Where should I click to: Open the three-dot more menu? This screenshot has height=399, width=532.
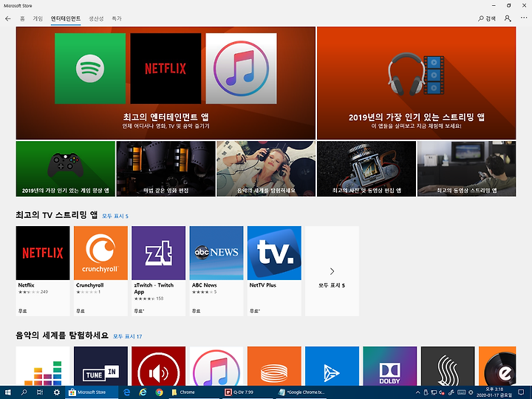click(x=524, y=18)
